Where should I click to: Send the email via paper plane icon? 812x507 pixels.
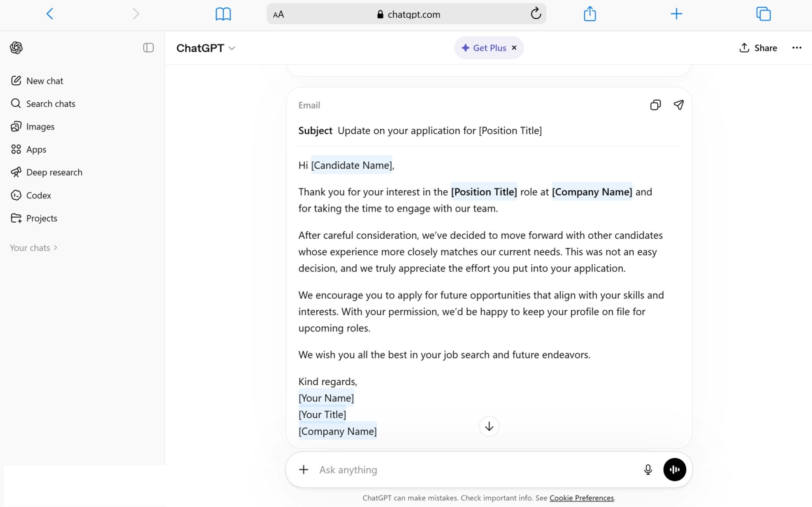click(678, 105)
